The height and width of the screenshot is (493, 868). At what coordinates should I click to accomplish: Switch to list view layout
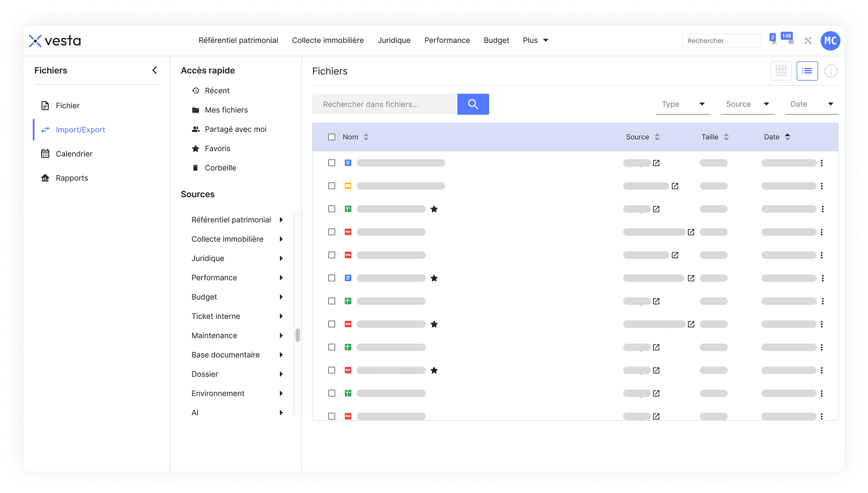point(807,71)
